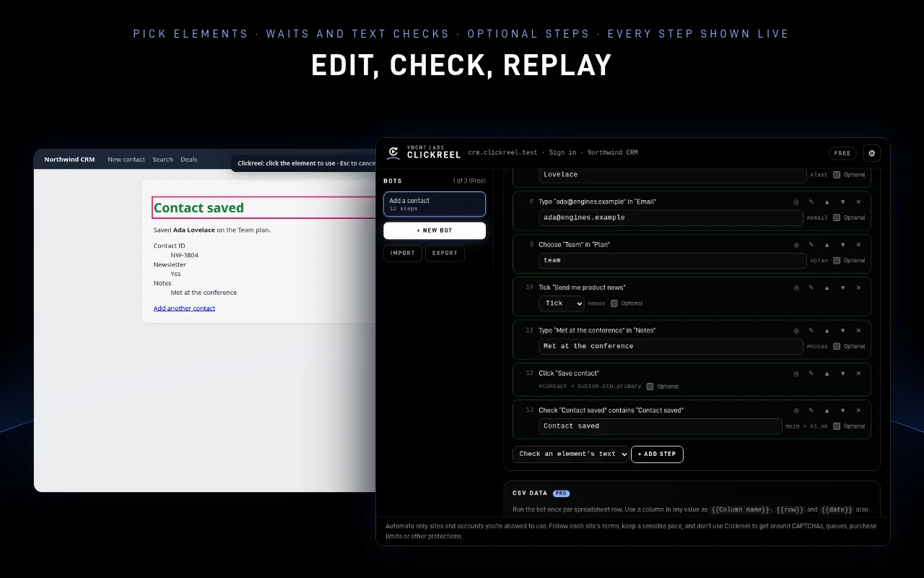Edit step 9 with the pencil icon

coord(811,244)
